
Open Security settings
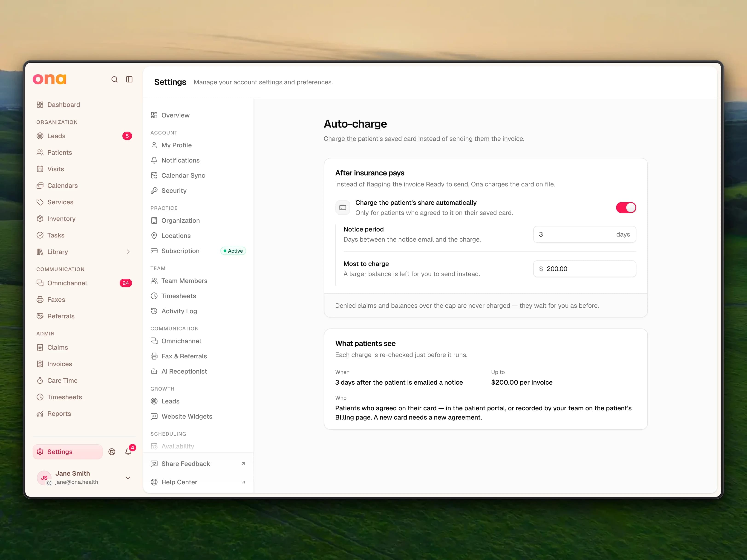[x=198, y=191]
